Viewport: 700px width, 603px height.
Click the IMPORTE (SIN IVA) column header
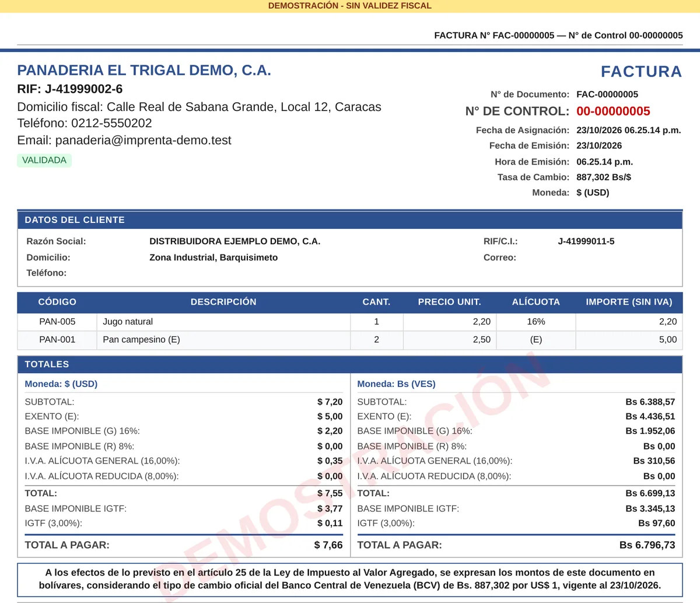point(629,302)
